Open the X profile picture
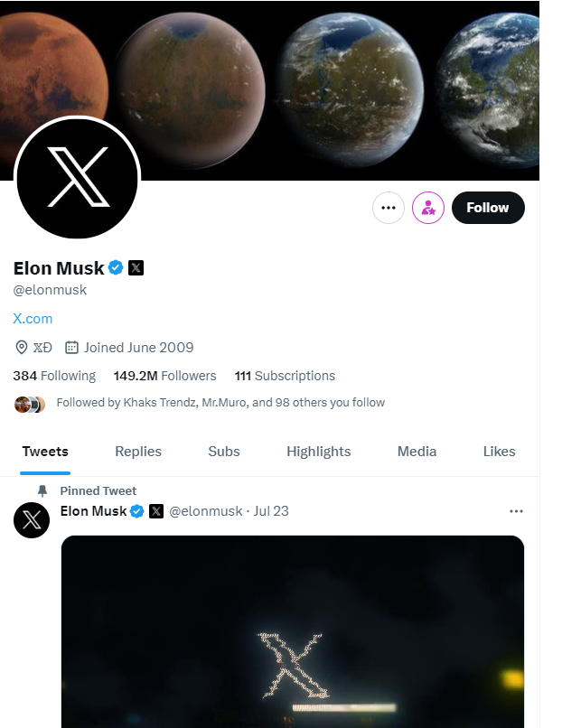 point(78,178)
